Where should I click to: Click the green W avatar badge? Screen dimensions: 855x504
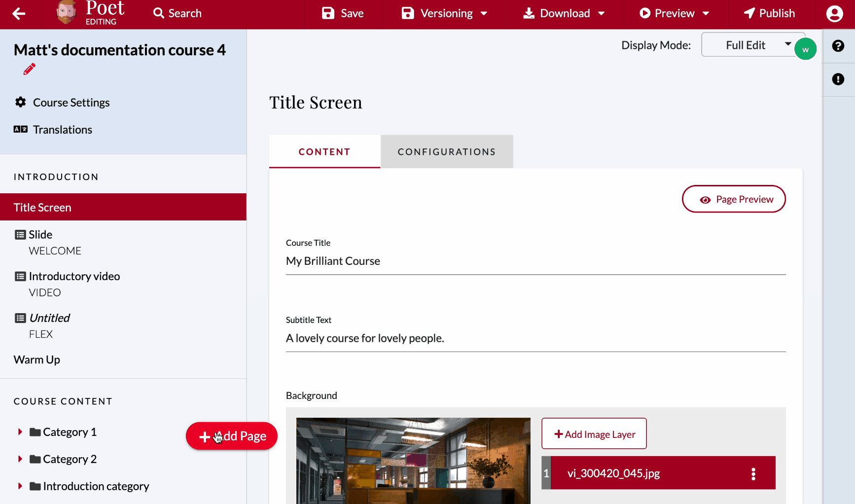(x=805, y=49)
